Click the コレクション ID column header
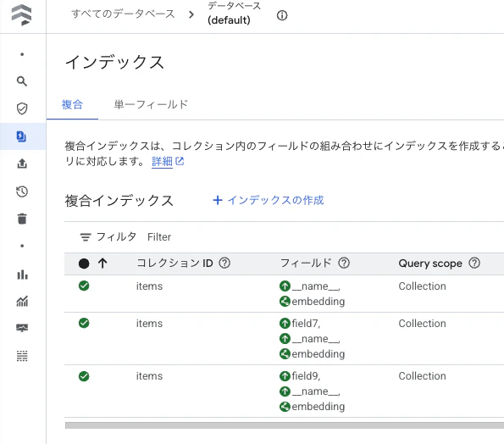 (174, 263)
